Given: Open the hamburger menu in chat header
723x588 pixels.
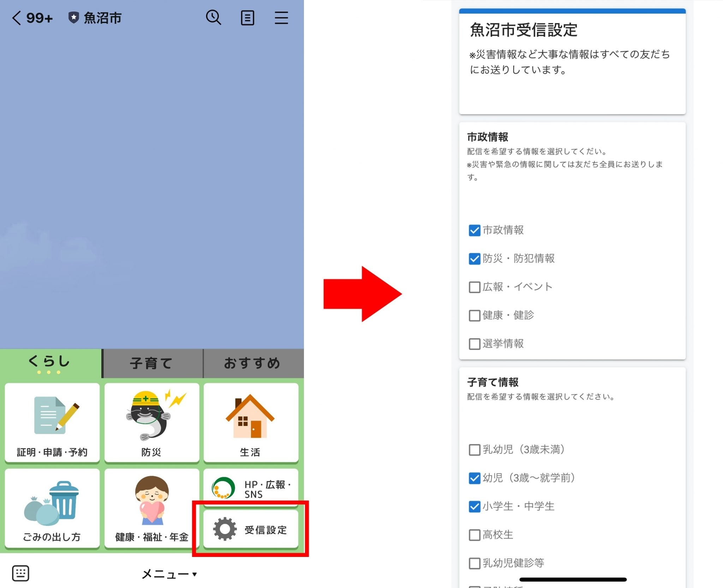Looking at the screenshot, I should (x=281, y=18).
